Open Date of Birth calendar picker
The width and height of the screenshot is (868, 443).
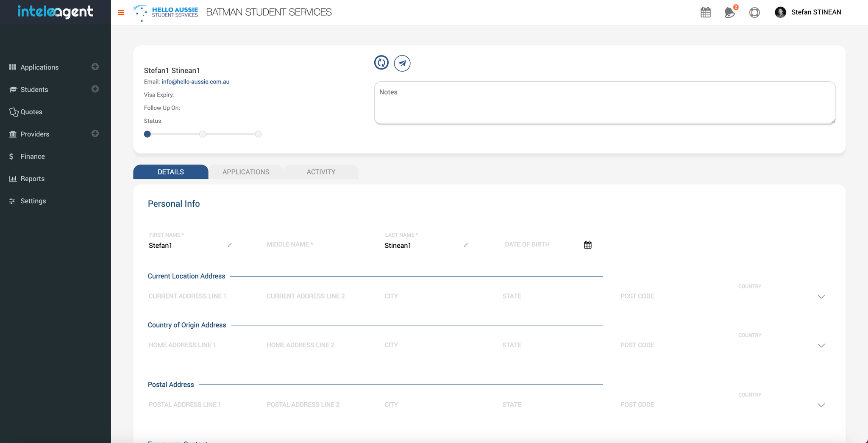[587, 245]
